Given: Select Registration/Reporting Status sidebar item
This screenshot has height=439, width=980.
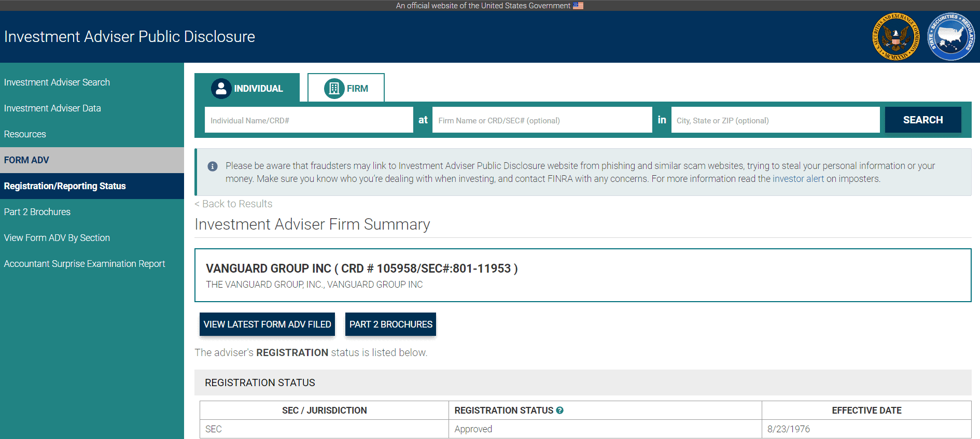Looking at the screenshot, I should [92, 186].
